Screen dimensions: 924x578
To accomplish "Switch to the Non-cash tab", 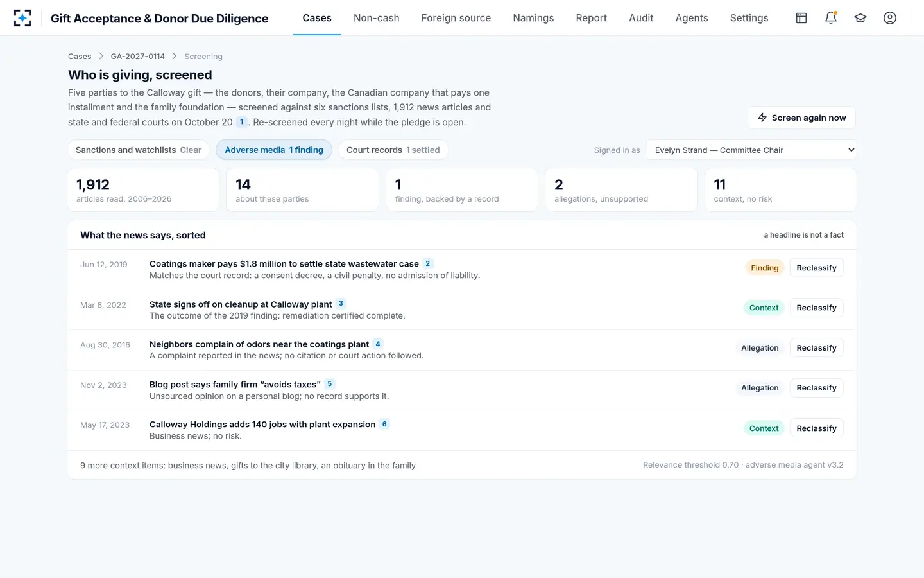I will click(377, 18).
